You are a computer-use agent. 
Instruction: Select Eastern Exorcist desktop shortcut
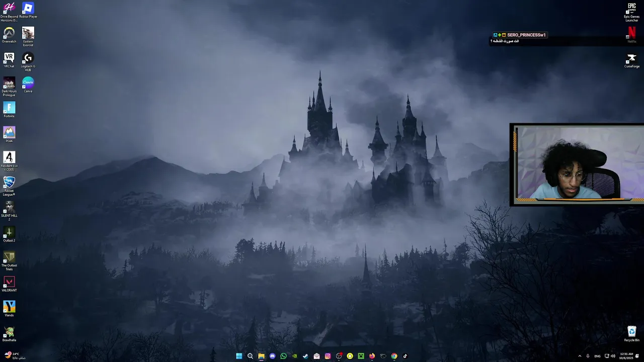pyautogui.click(x=28, y=37)
